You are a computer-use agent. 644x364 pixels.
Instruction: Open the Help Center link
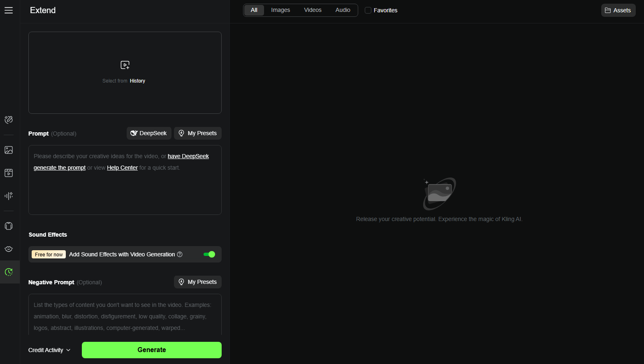[122, 168]
